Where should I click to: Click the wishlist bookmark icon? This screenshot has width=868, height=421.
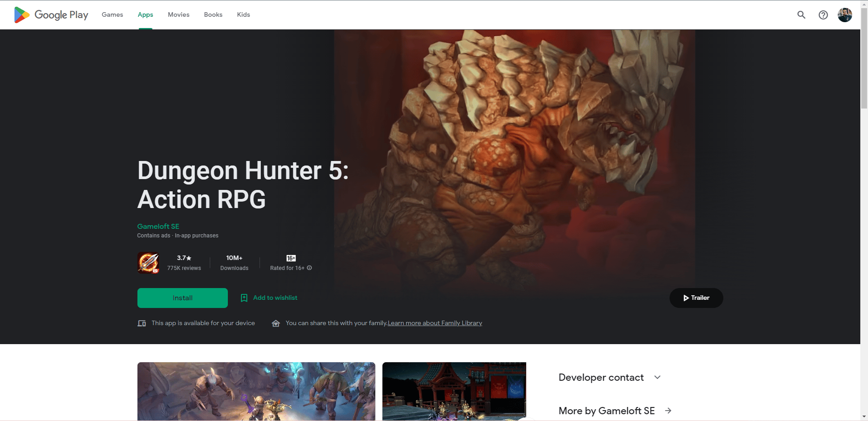click(x=244, y=298)
